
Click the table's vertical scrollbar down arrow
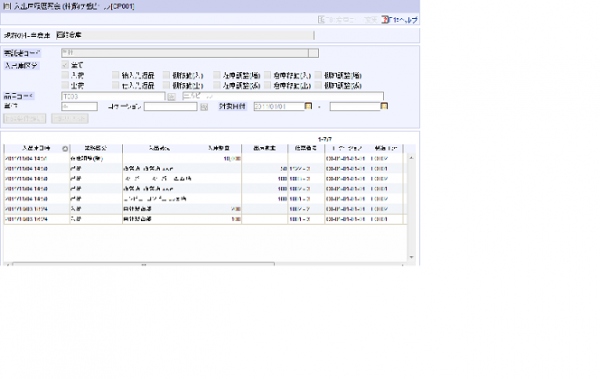411,257
